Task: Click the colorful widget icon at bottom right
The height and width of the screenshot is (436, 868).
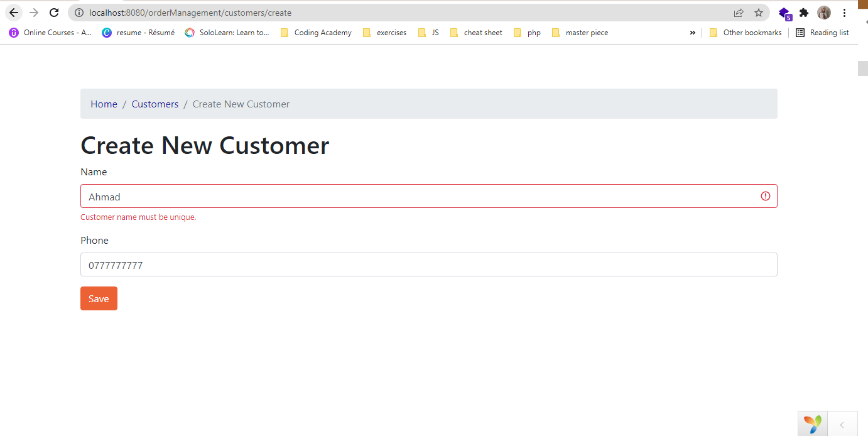Action: click(x=812, y=423)
